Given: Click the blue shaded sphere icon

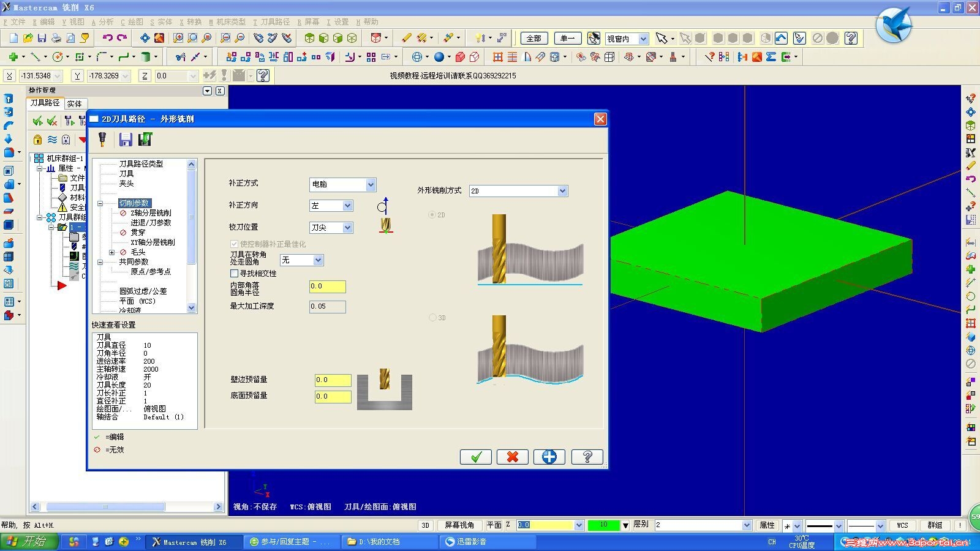Looking at the screenshot, I should pos(439,57).
